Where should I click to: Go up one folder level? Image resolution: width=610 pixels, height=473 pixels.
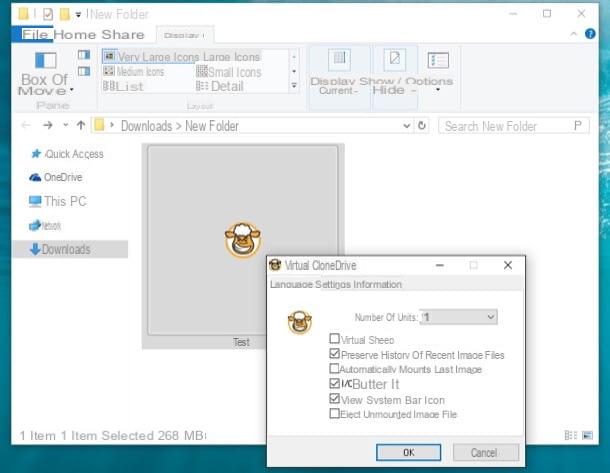coord(81,125)
